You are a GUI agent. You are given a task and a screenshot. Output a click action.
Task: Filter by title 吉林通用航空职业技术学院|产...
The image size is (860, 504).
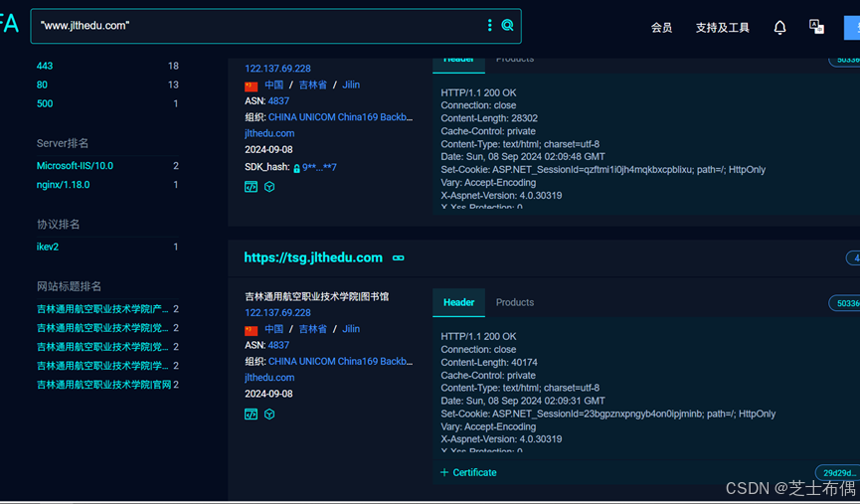(x=102, y=309)
